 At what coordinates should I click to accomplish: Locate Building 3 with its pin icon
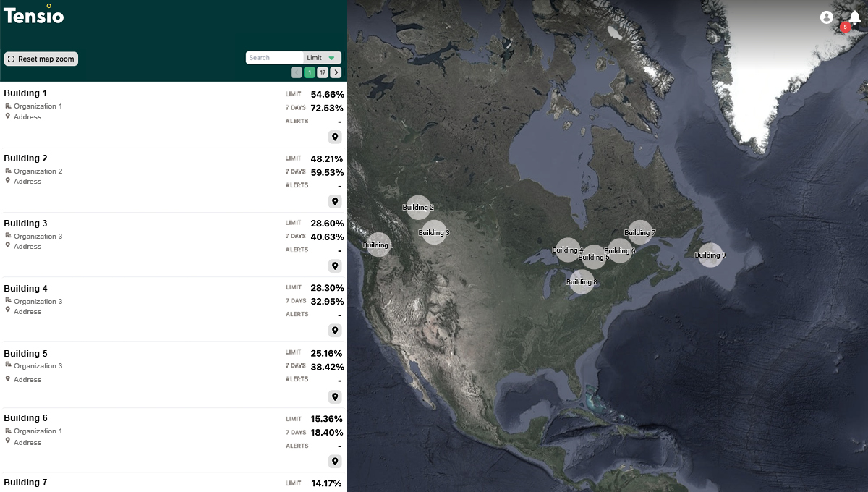335,266
